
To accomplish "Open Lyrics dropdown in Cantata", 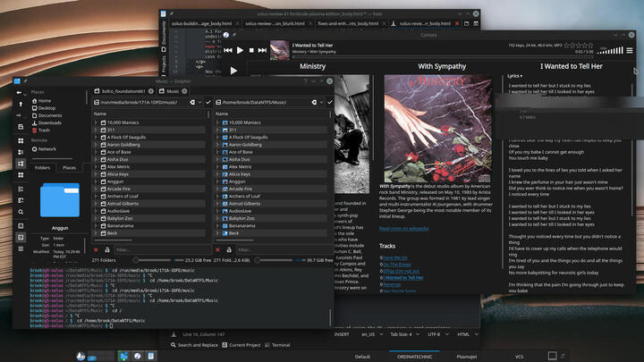I will coord(514,76).
